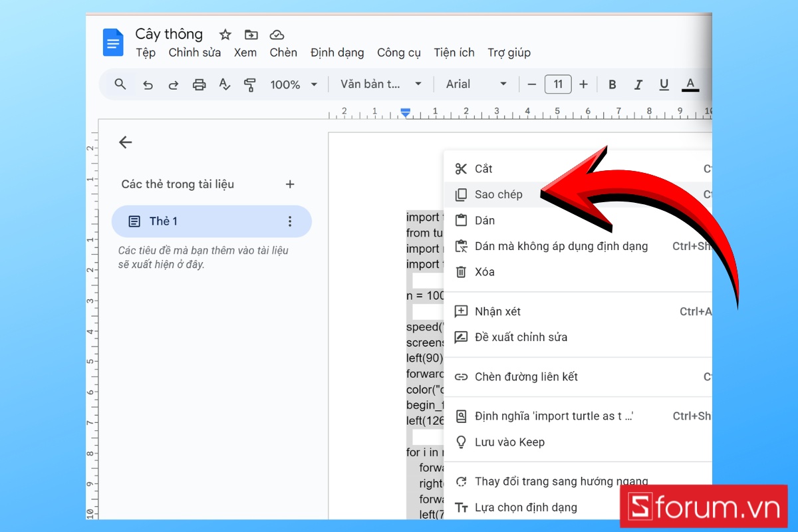This screenshot has height=532, width=798.
Task: Open the text color picker
Action: 690,84
